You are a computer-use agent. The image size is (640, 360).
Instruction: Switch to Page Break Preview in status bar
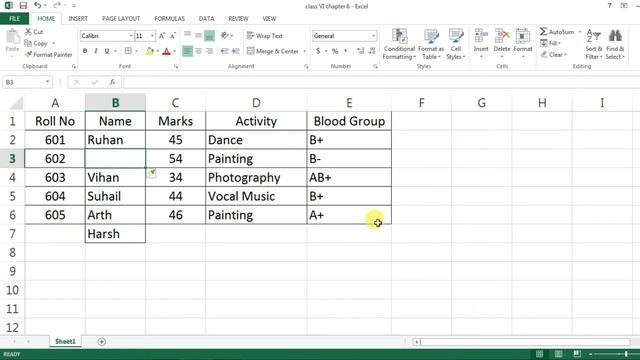[x=577, y=354]
